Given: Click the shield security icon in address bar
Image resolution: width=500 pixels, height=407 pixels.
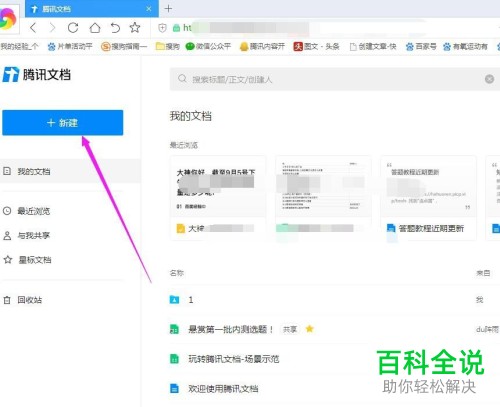Looking at the screenshot, I should point(162,28).
